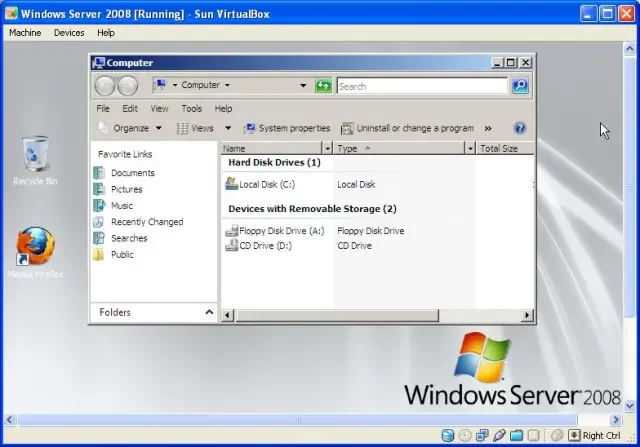Screen dimensions: 640x447
Task: Click the VirtualBox USB status icon
Action: 499,436
